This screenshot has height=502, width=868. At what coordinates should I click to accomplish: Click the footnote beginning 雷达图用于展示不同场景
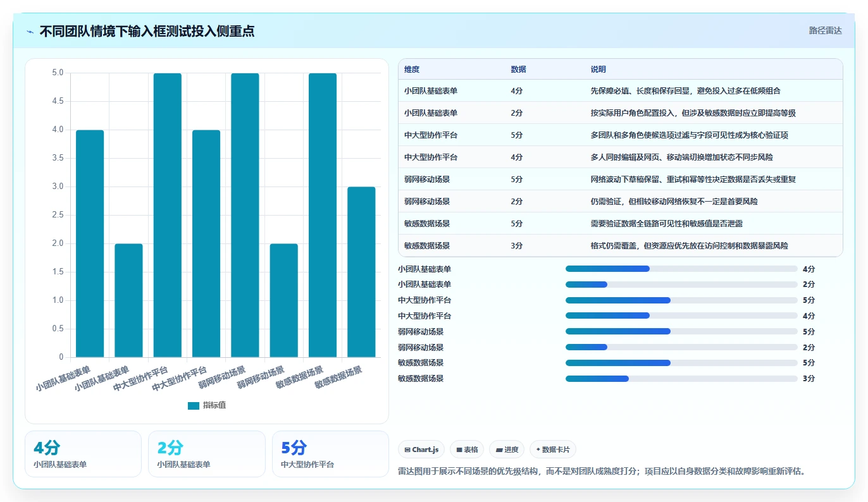coord(601,472)
